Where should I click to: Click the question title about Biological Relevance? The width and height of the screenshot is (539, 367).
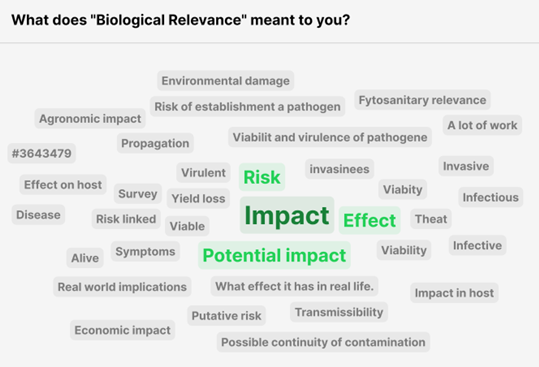pos(181,20)
